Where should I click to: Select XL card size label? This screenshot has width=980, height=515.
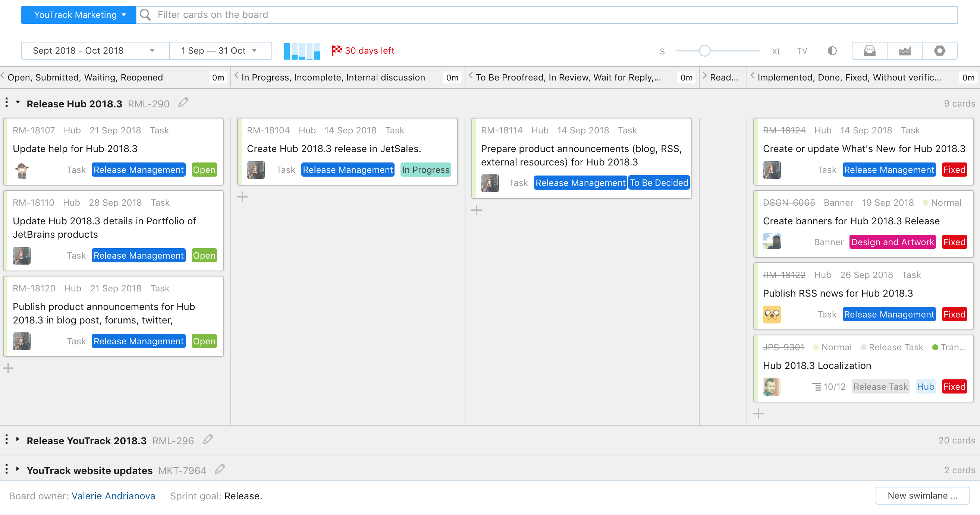776,51
